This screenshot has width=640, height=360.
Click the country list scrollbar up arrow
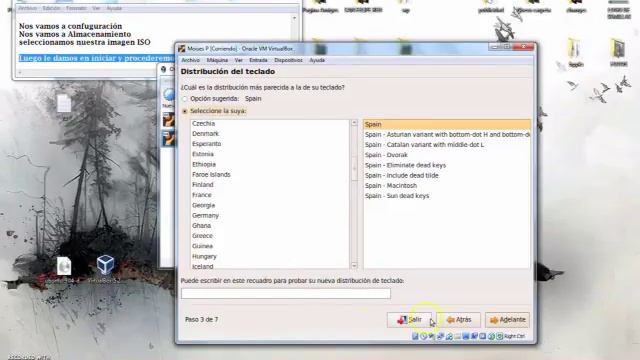[x=354, y=123]
